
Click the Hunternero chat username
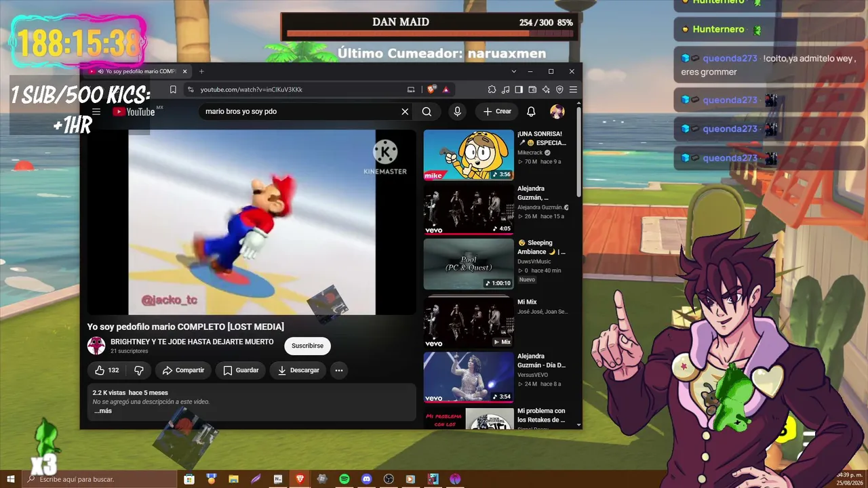tap(718, 30)
